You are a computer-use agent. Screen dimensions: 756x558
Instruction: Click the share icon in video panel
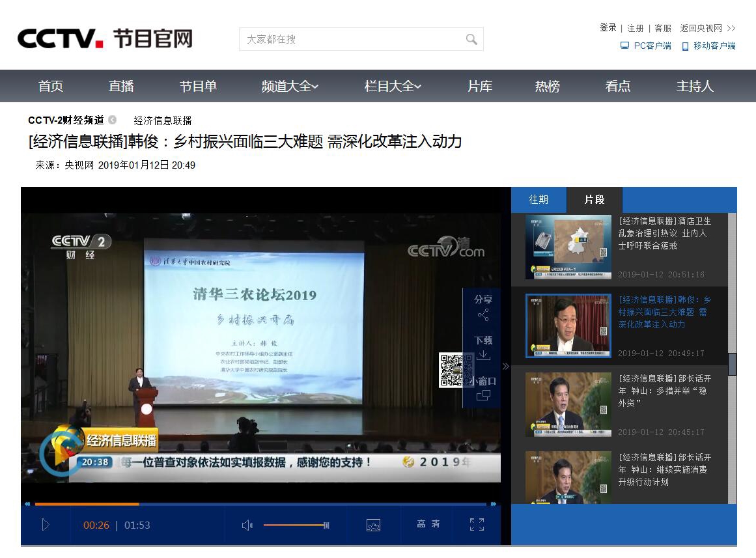(483, 315)
